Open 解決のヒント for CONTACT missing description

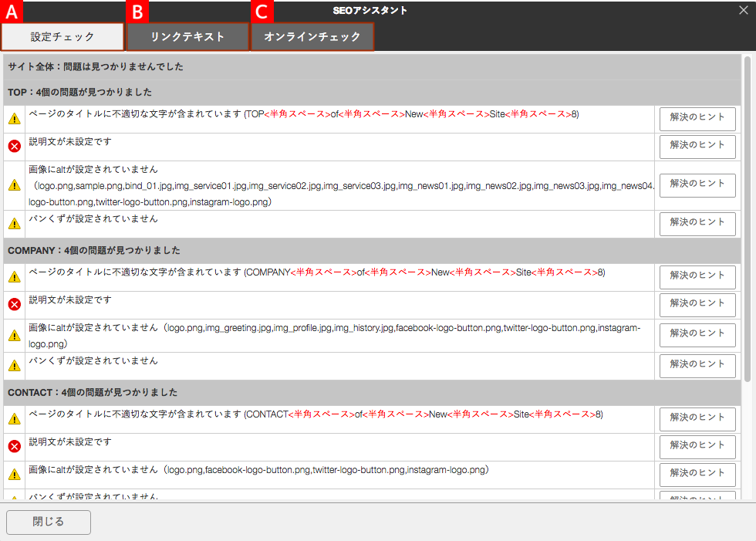[697, 447]
